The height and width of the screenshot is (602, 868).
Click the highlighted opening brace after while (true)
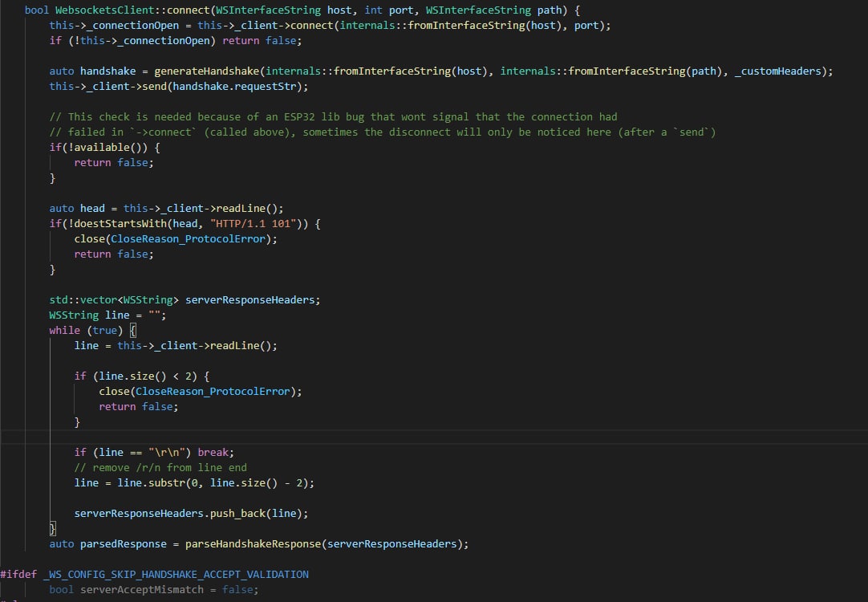point(133,330)
